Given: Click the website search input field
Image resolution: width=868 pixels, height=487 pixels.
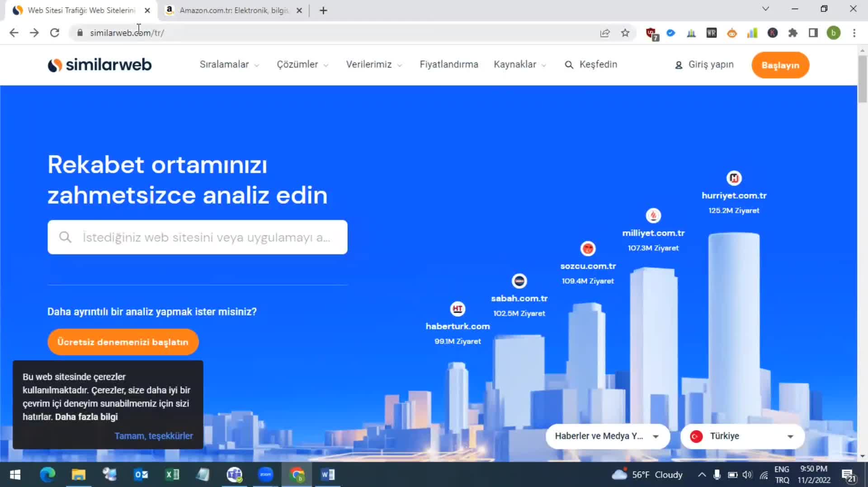Looking at the screenshot, I should 198,237.
